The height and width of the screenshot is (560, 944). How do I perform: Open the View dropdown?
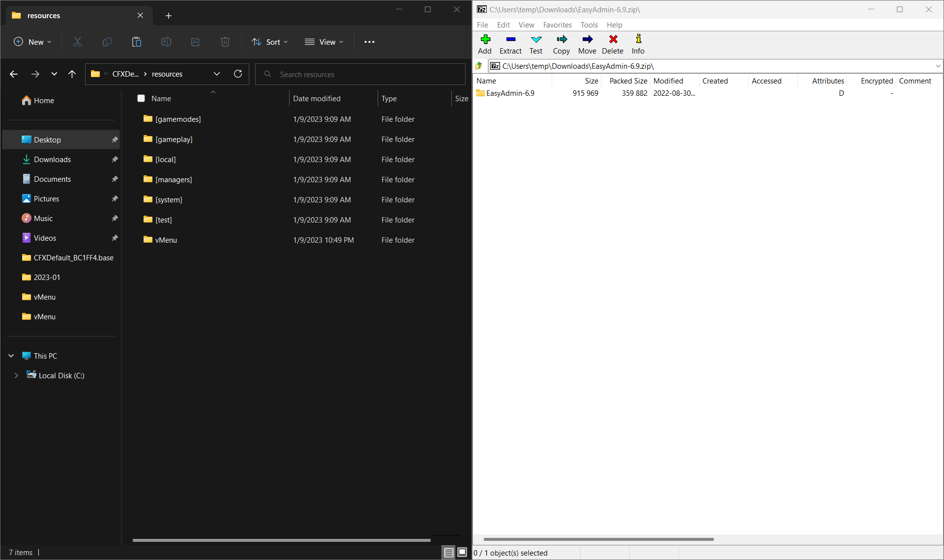(x=324, y=42)
